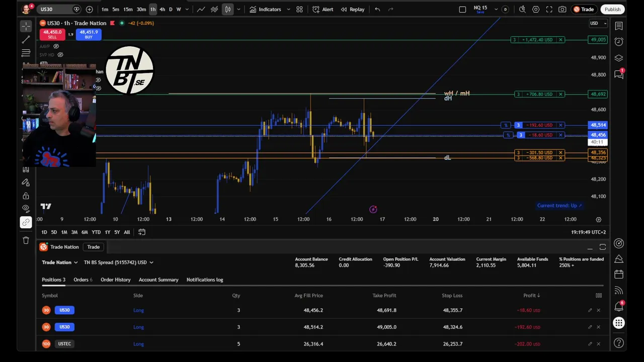Hide all drawings with eye icon
644x362 pixels.
click(x=26, y=209)
